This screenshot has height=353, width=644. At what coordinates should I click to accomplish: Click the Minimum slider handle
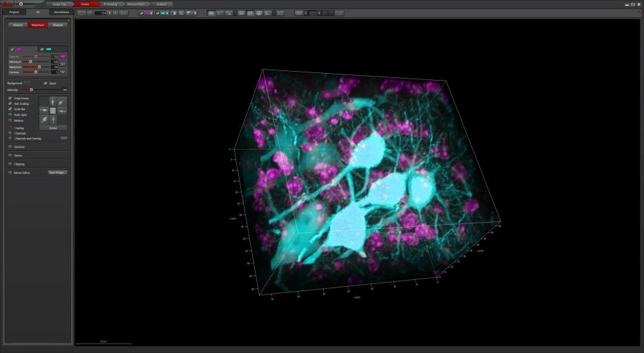tap(30, 61)
